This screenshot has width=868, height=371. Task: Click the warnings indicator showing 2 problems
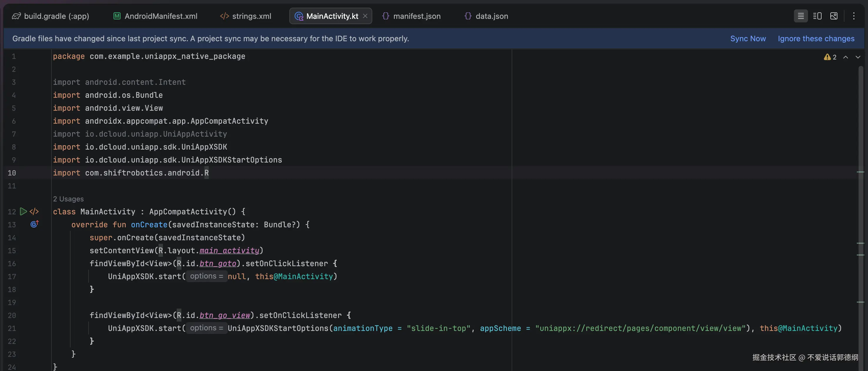[x=830, y=57]
